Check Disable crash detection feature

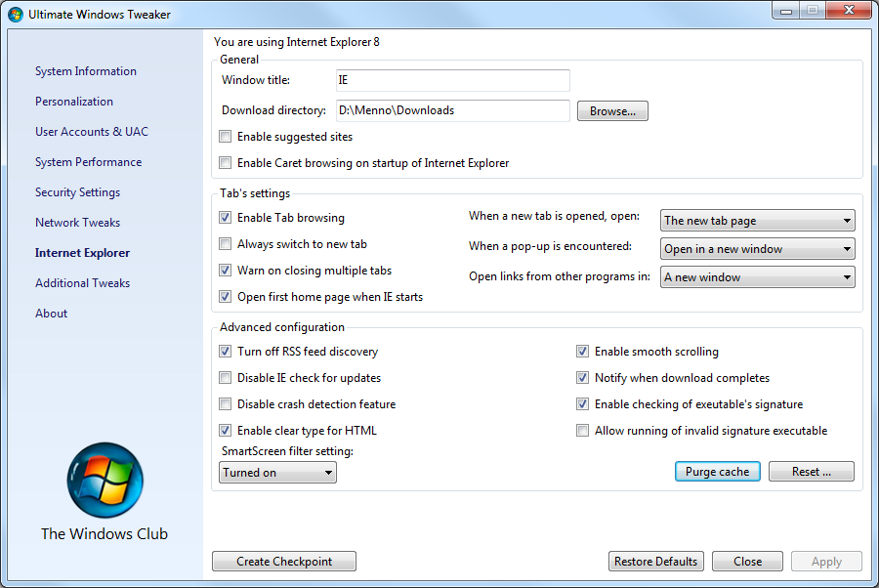click(226, 404)
